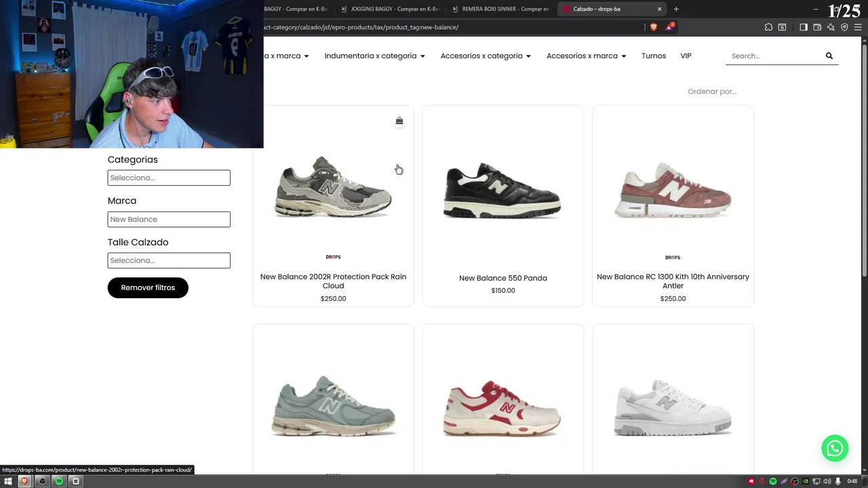Open Brave Rewards triangle icon
This screenshot has height=488, width=868.
pyautogui.click(x=670, y=27)
